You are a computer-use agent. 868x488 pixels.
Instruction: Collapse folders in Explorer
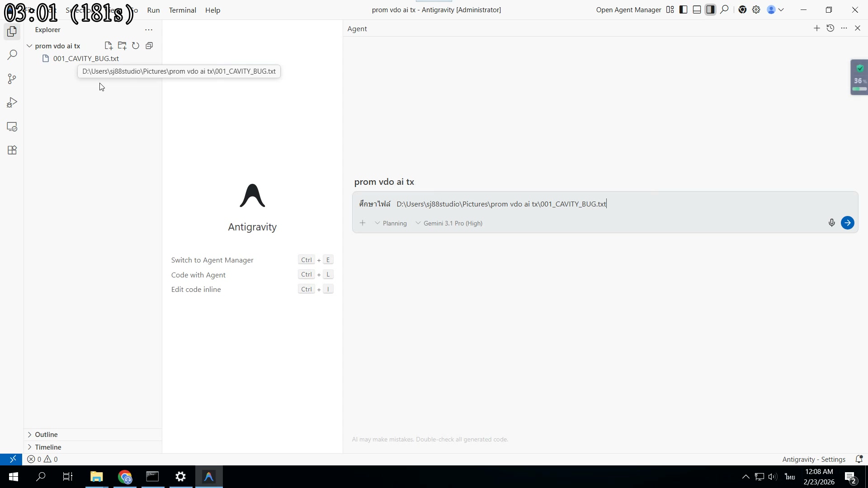(149, 46)
